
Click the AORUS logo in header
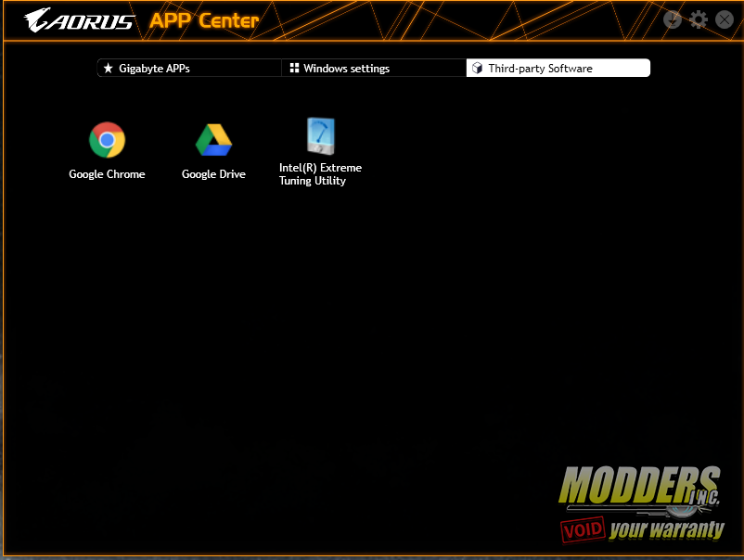tap(79, 20)
